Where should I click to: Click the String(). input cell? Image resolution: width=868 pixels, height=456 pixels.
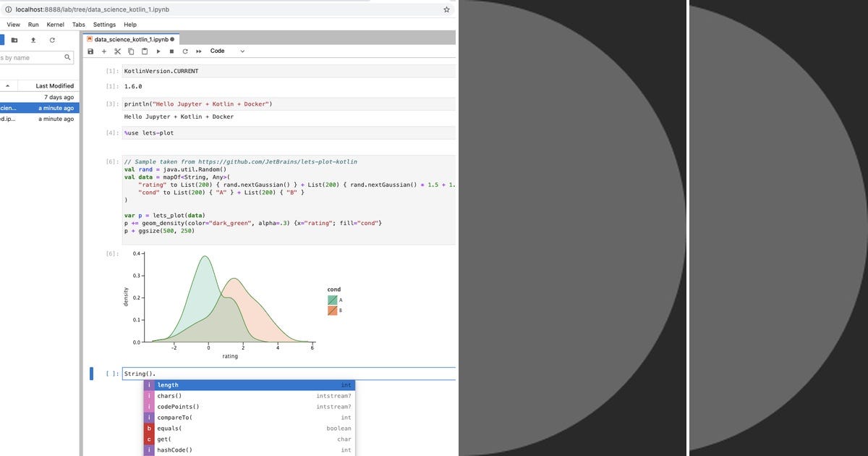tap(289, 373)
